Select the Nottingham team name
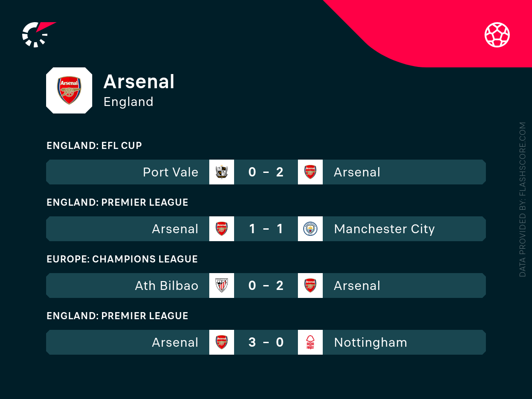This screenshot has height=399, width=532. pos(370,342)
